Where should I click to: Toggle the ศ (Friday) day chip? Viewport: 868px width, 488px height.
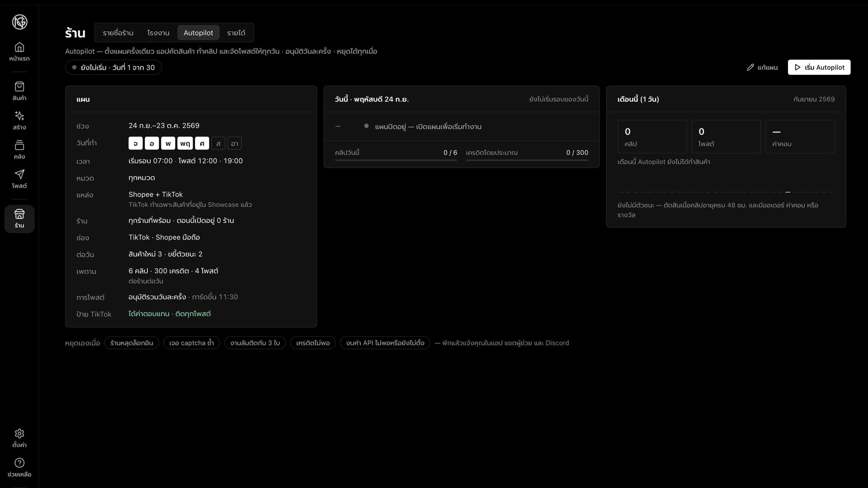click(x=202, y=143)
